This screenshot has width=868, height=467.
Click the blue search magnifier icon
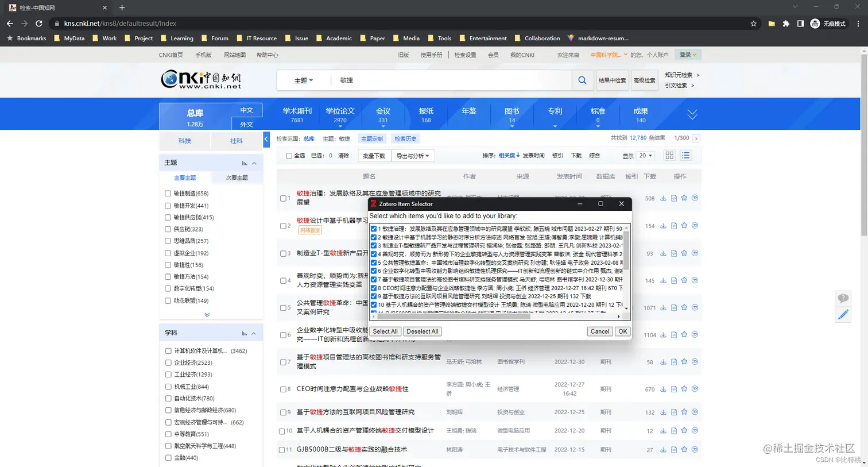tap(582, 80)
